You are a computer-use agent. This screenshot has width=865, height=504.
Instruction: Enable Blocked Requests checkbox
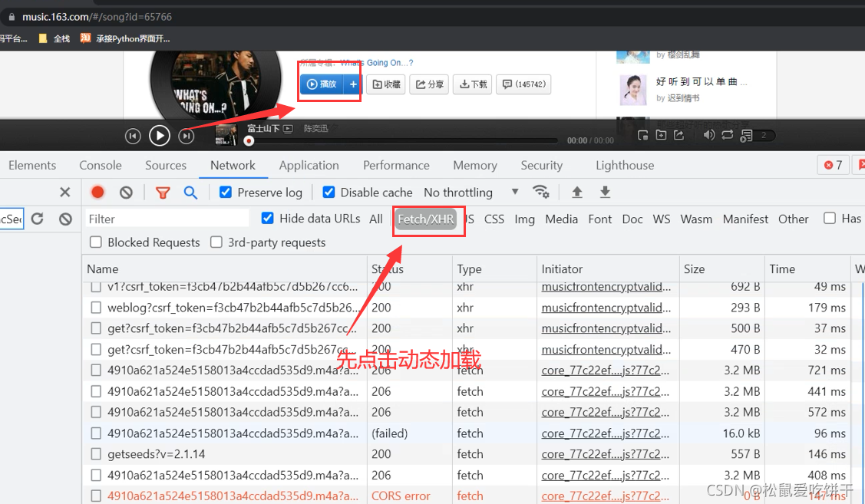pos(96,242)
